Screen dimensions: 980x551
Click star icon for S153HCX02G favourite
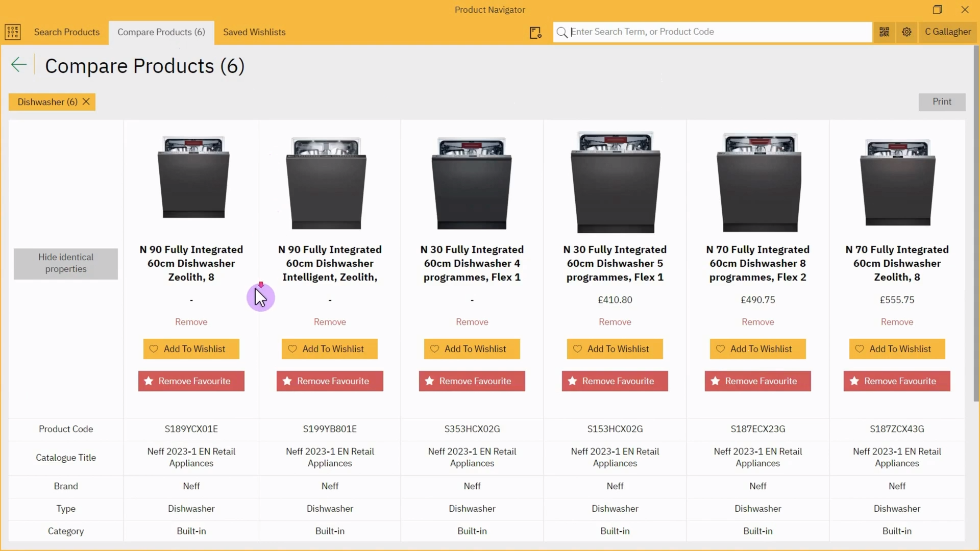click(572, 381)
